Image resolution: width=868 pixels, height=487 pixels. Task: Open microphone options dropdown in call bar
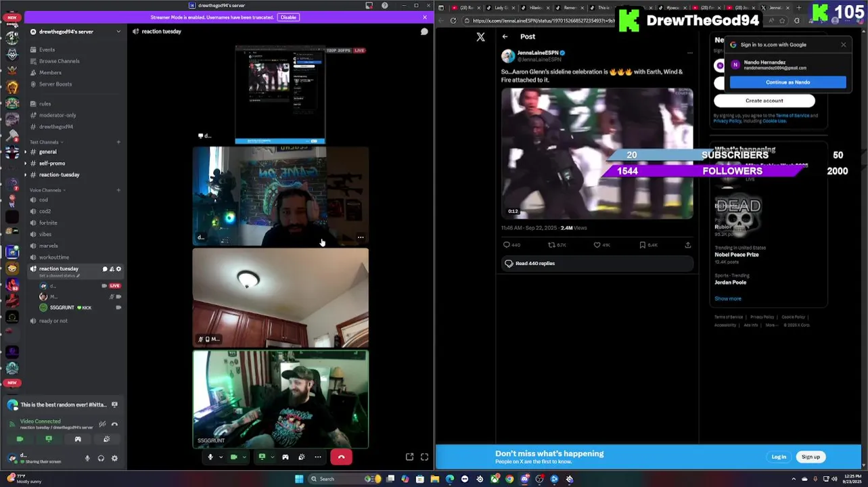(221, 457)
